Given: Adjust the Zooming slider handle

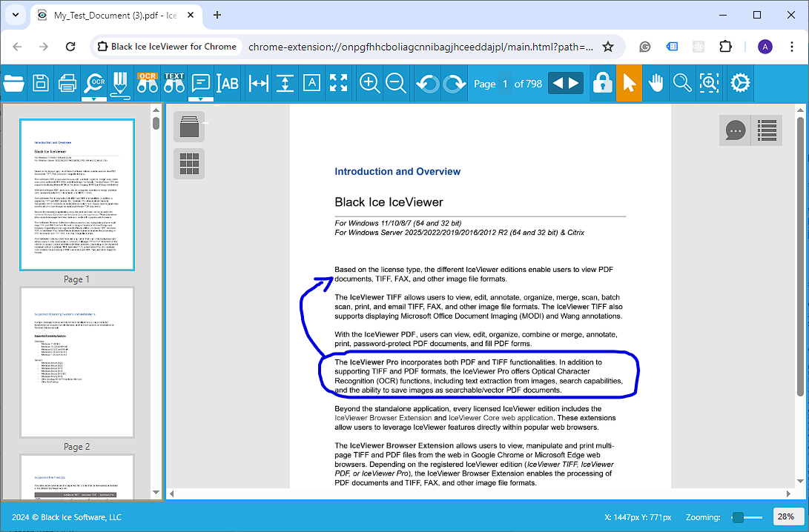Looking at the screenshot, I should point(739,517).
